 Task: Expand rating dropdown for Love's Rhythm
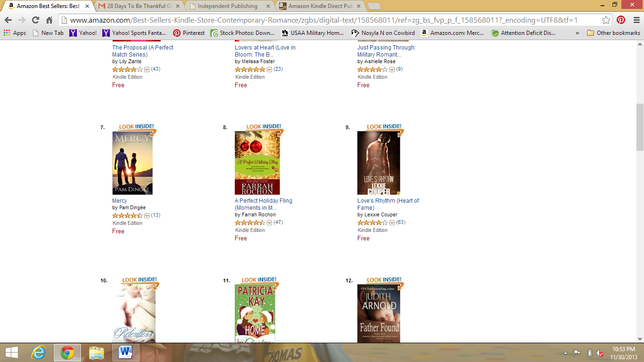tap(392, 222)
